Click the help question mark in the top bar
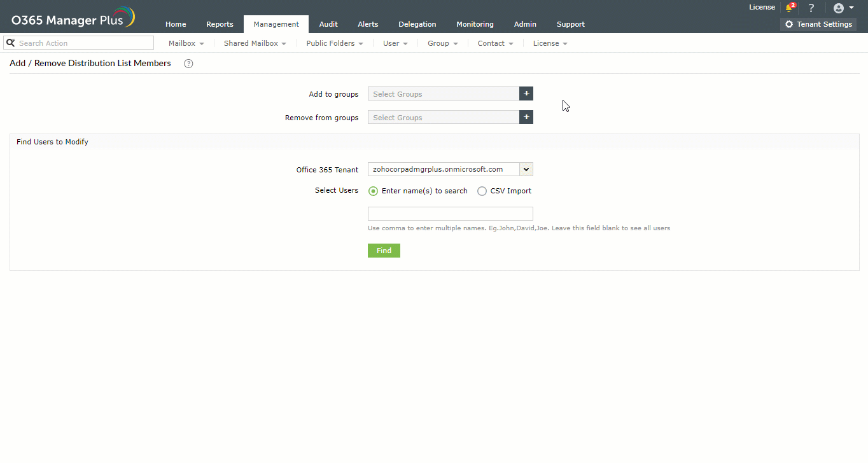Screen dimensions: 868x463 tap(811, 7)
